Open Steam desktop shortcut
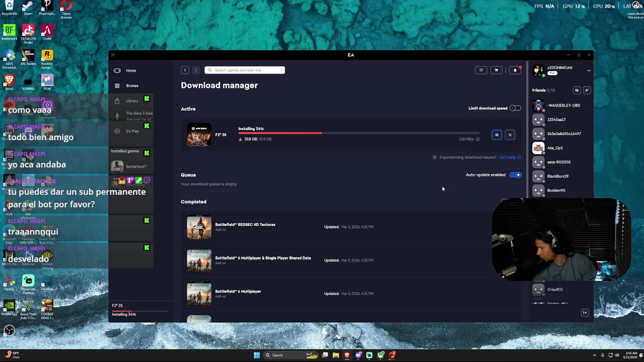 [x=28, y=8]
